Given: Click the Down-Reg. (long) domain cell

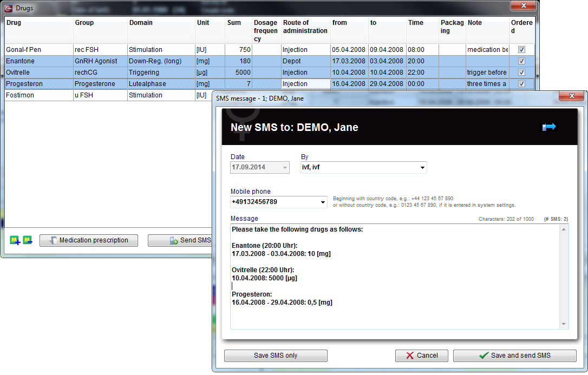Looking at the screenshot, I should [x=161, y=61].
